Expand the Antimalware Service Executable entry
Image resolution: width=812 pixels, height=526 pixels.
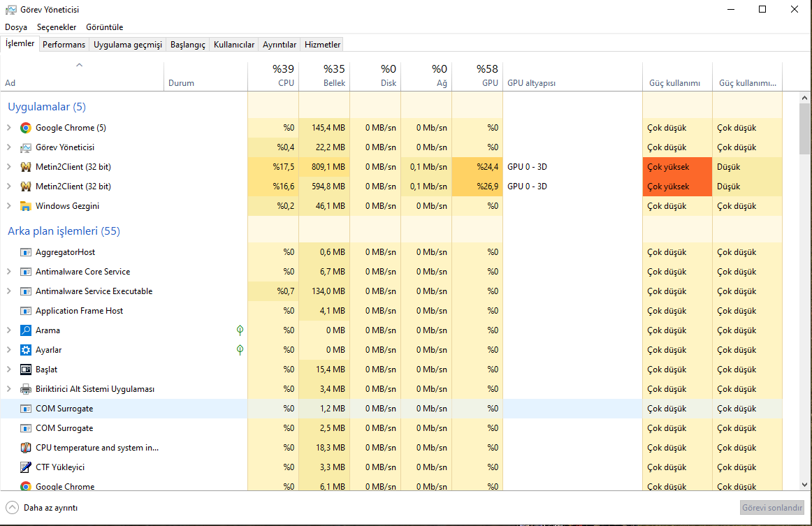(x=9, y=291)
